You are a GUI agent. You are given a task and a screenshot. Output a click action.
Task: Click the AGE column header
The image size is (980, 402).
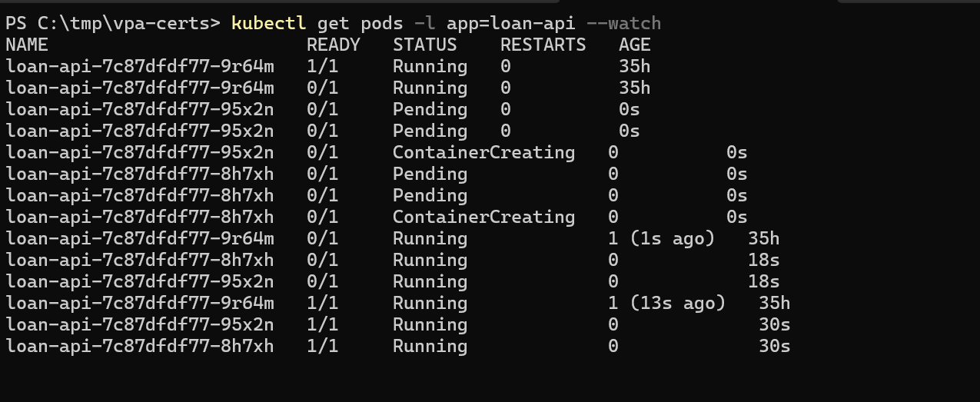634,45
